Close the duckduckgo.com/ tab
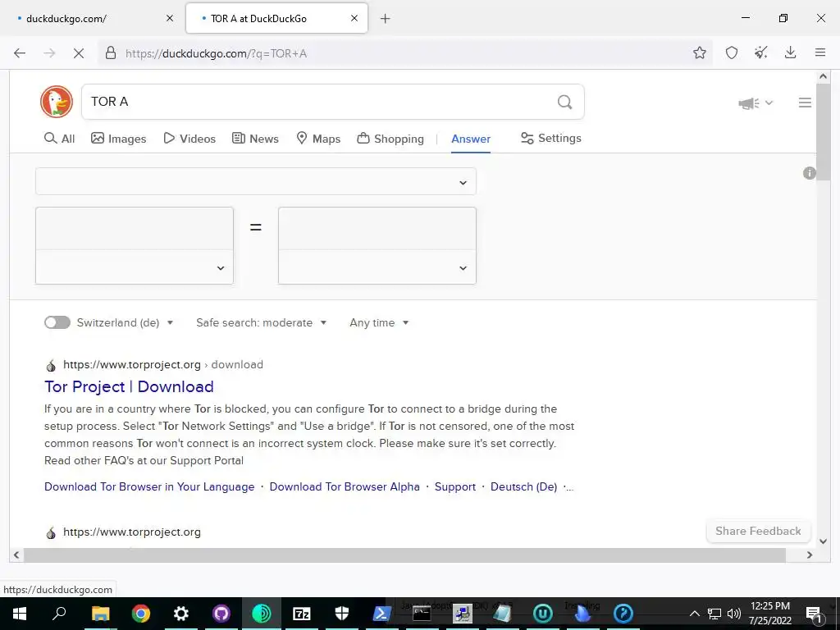Screen dimensions: 840x630 (x=170, y=18)
